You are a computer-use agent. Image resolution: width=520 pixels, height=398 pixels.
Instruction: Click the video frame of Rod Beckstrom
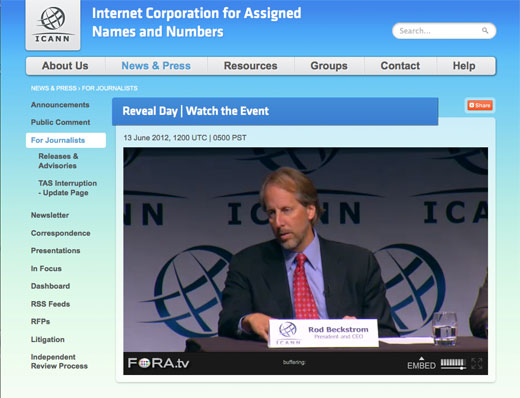[305, 249]
